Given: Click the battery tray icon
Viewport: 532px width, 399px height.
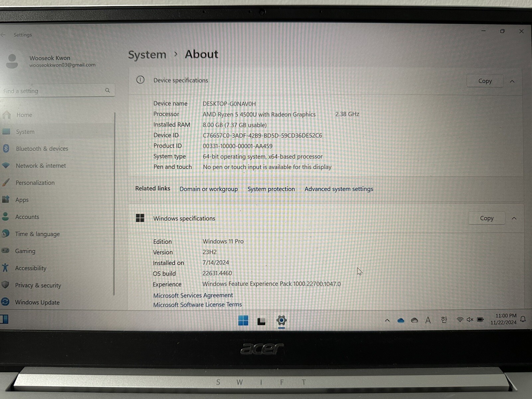Looking at the screenshot, I should (x=480, y=320).
